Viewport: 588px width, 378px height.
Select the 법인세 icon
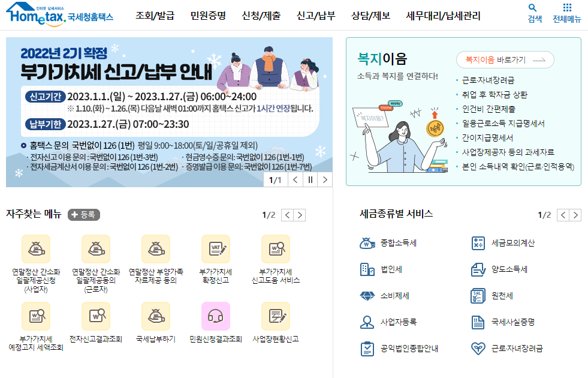[x=368, y=270]
